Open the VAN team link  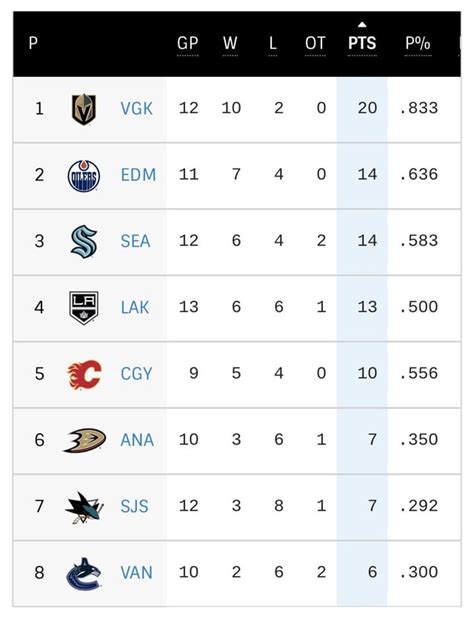click(x=137, y=573)
